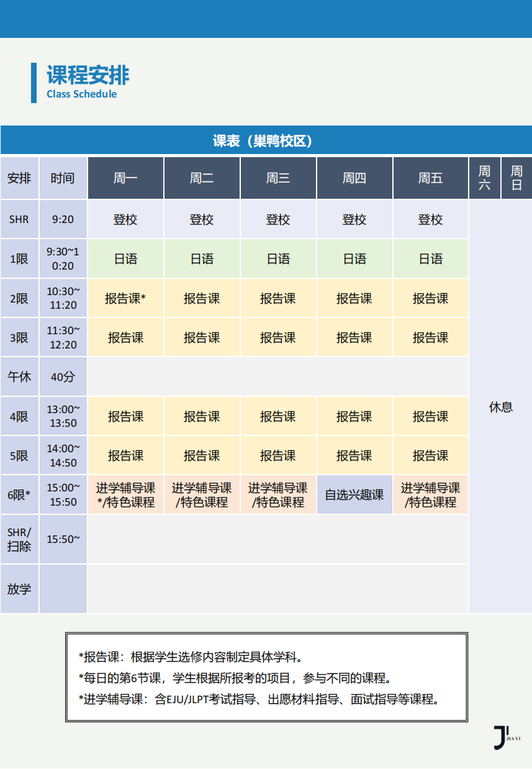The width and height of the screenshot is (532, 769).
Task: Click Monday's 报告课* cell with asterisk
Action: click(125, 299)
